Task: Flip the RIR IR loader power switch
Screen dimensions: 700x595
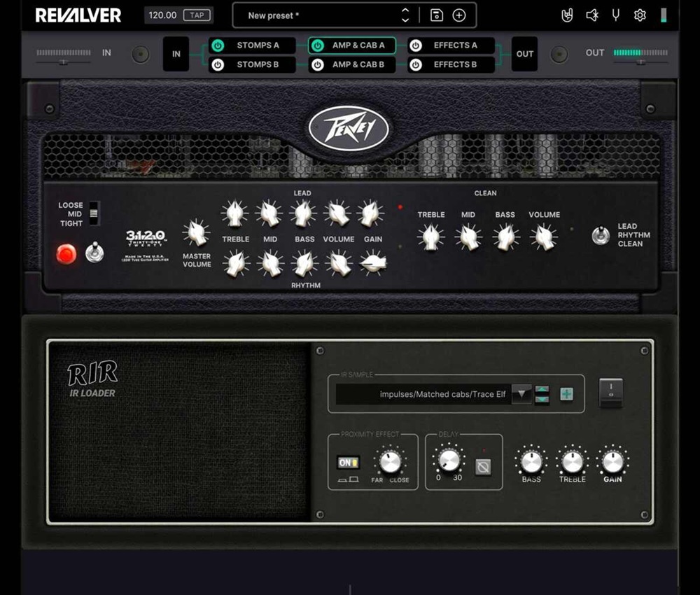Action: coord(610,394)
